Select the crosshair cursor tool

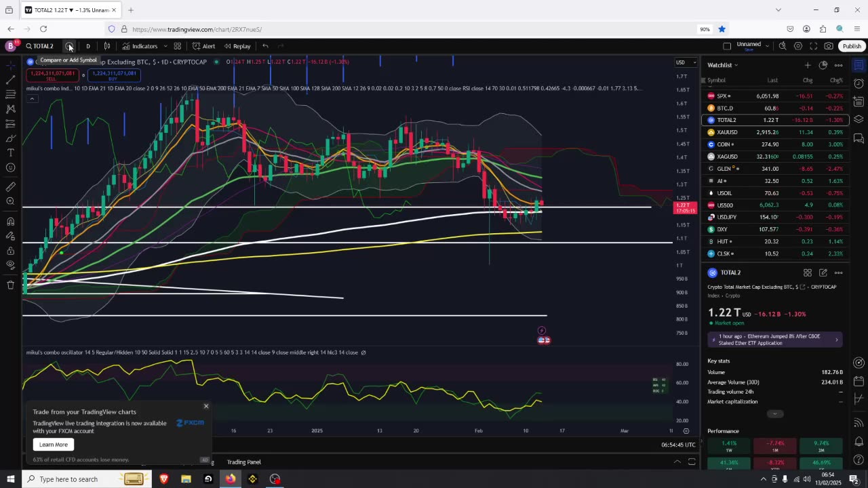coord(10,65)
